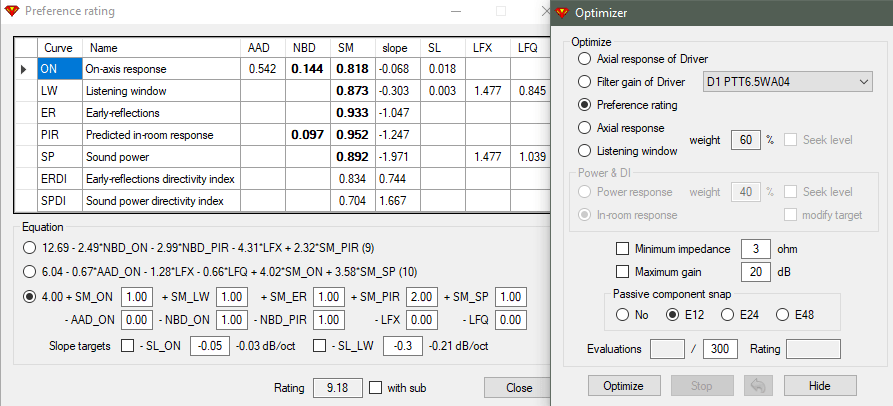This screenshot has width=893, height=406.
Task: Click the Predicted in-room response row name
Action: 162,136
